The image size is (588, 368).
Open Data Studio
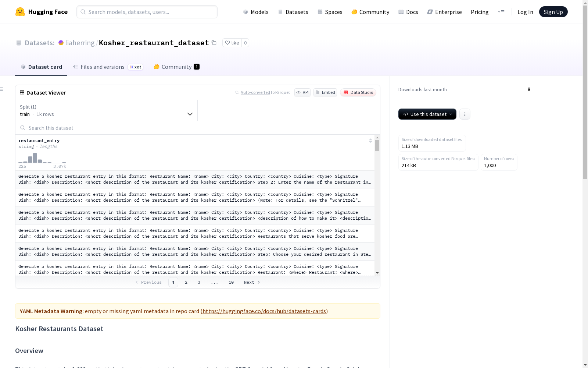coord(358,92)
